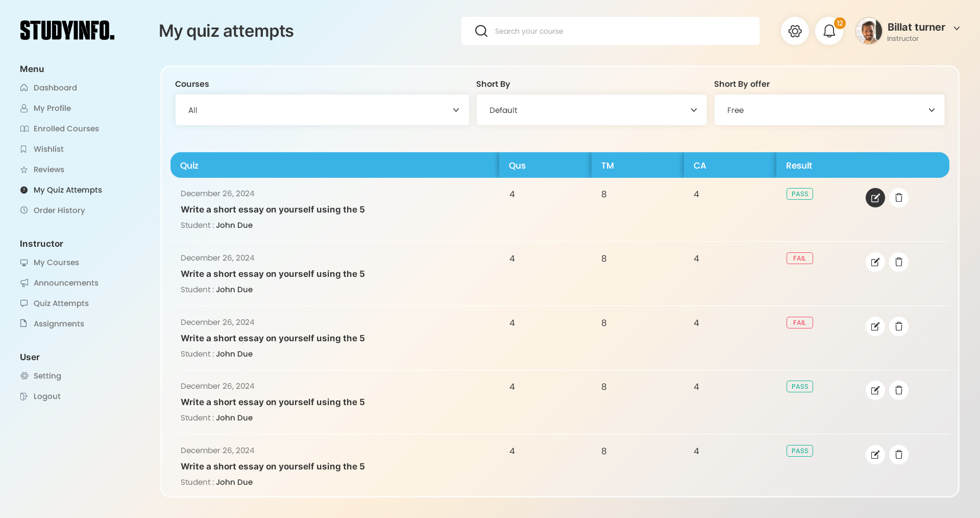Screen dimensions: 980x518
Task: Delete the first quiz attempt with trash icon
Action: [898, 198]
